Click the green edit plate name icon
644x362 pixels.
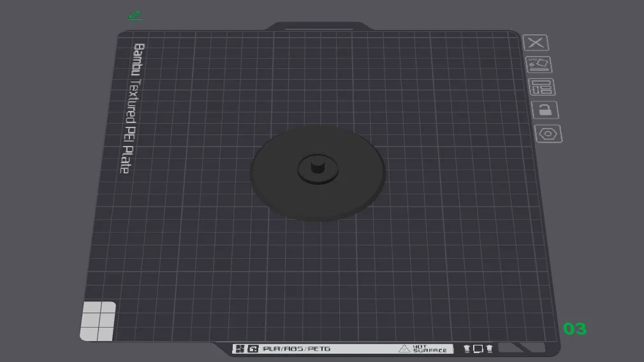135,15
